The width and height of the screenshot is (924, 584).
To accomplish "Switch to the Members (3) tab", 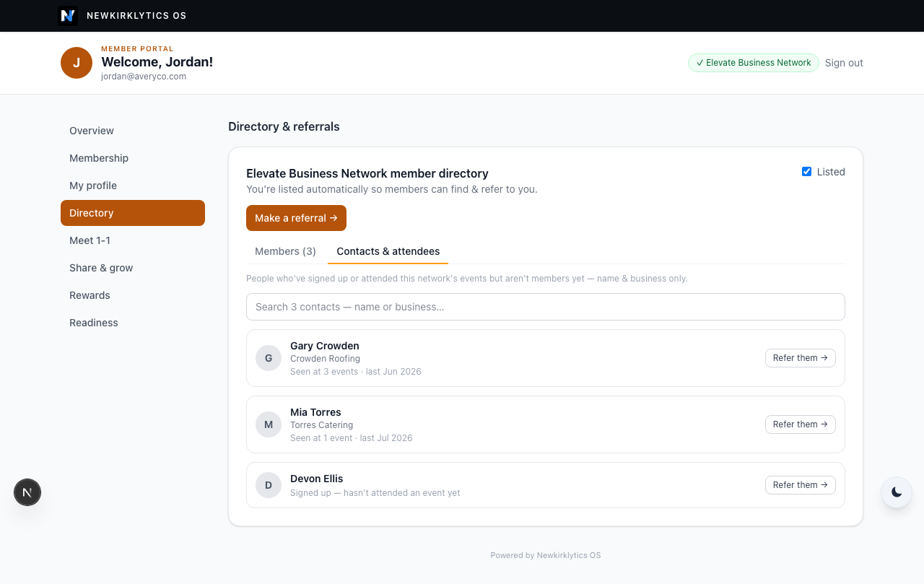I will (x=286, y=251).
